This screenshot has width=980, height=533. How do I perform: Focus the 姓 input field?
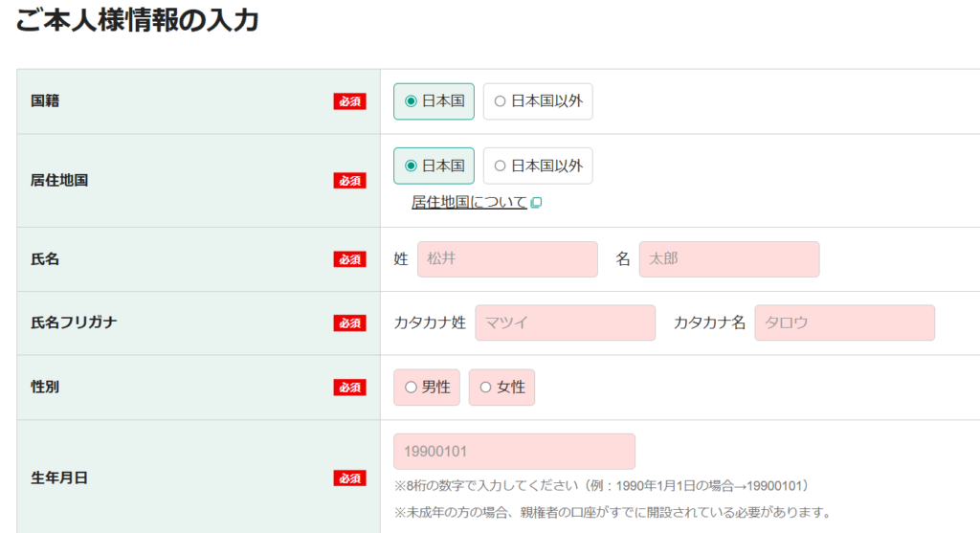click(x=507, y=259)
